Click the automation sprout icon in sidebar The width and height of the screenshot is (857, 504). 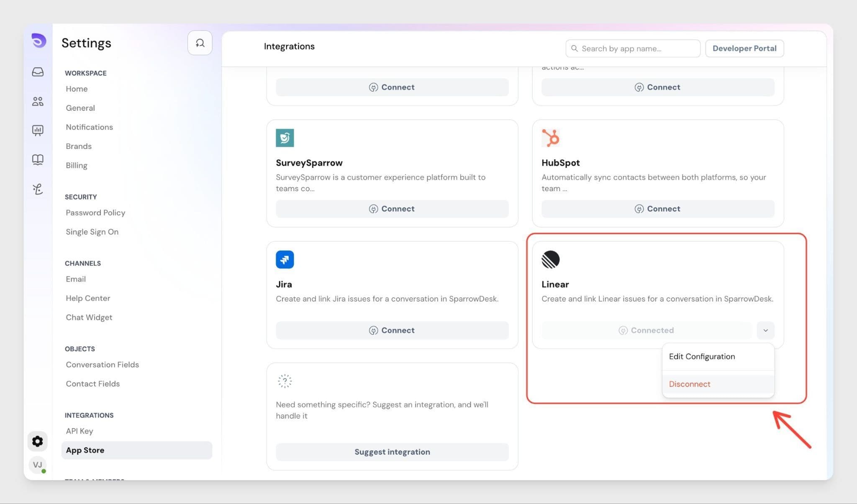38,189
